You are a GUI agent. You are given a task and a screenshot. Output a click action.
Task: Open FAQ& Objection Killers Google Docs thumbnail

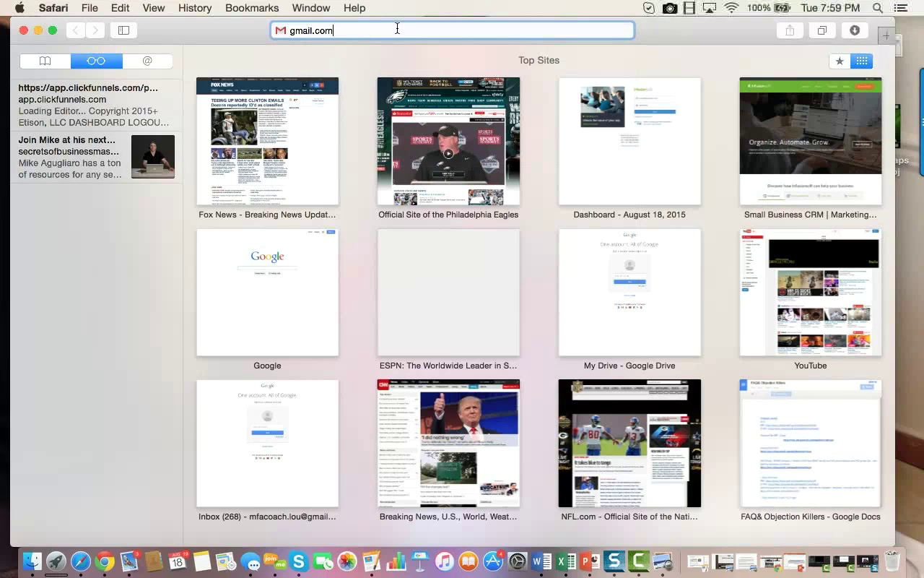point(811,444)
